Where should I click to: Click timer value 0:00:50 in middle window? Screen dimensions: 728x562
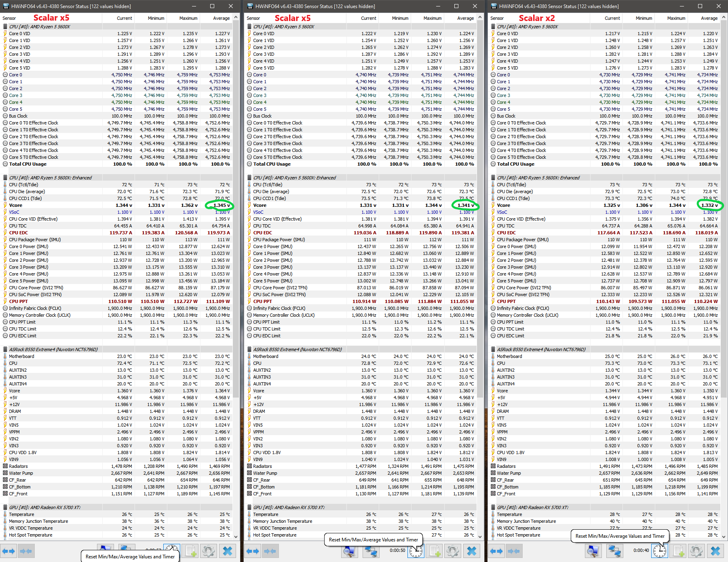pyautogui.click(x=397, y=550)
